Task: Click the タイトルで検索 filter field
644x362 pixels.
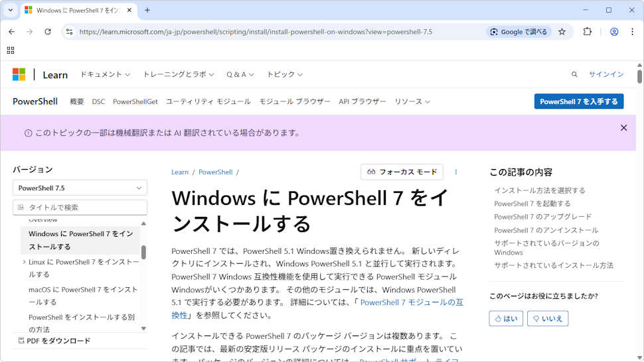Action: pos(80,208)
